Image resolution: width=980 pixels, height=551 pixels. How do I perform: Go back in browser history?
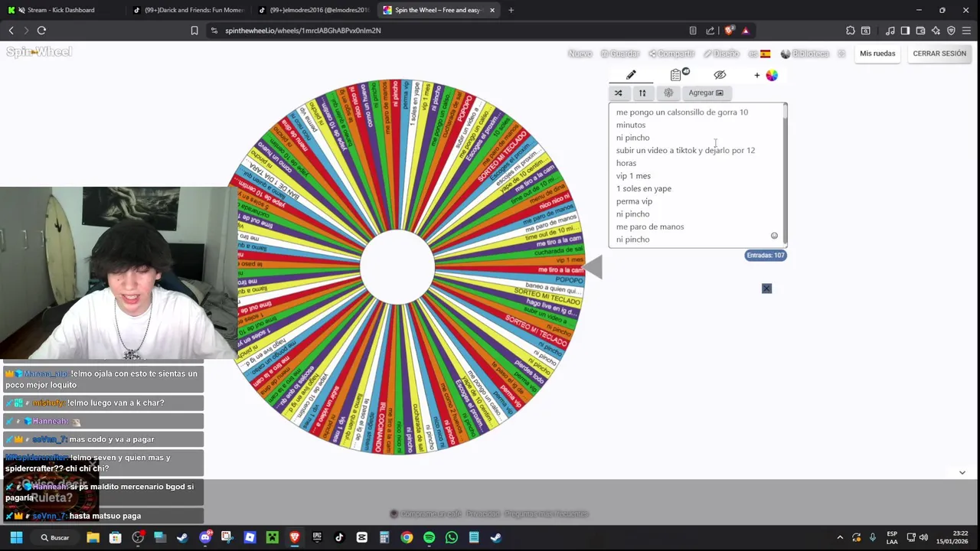11,31
